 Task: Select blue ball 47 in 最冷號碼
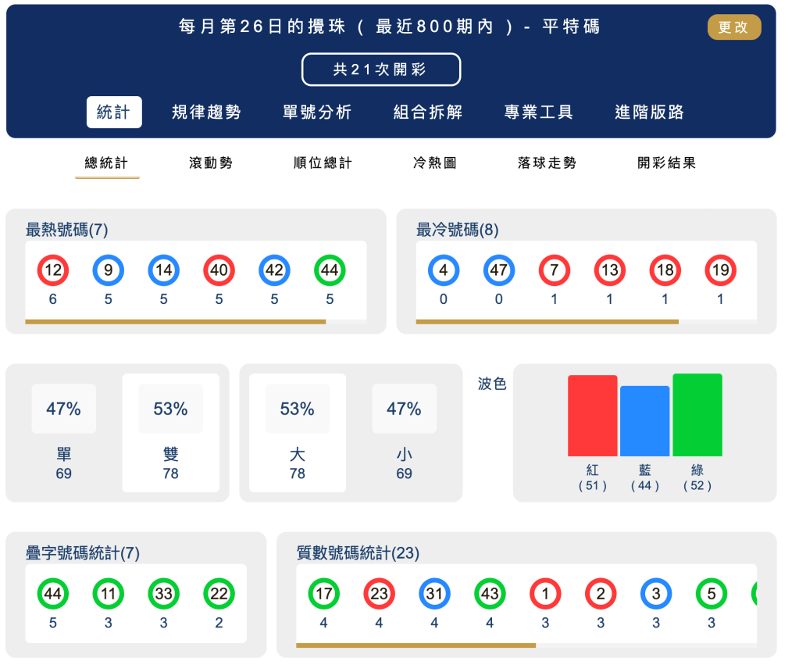pyautogui.click(x=498, y=270)
